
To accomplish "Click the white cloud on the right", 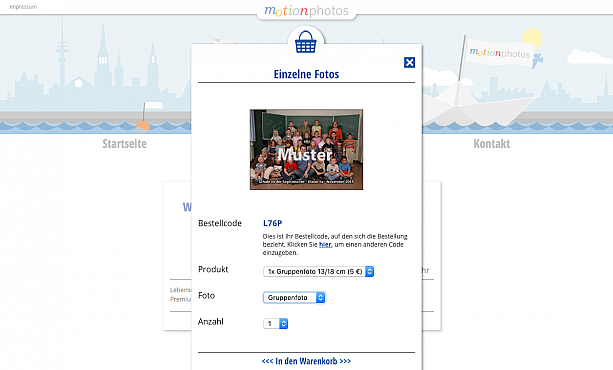I will coord(590,56).
